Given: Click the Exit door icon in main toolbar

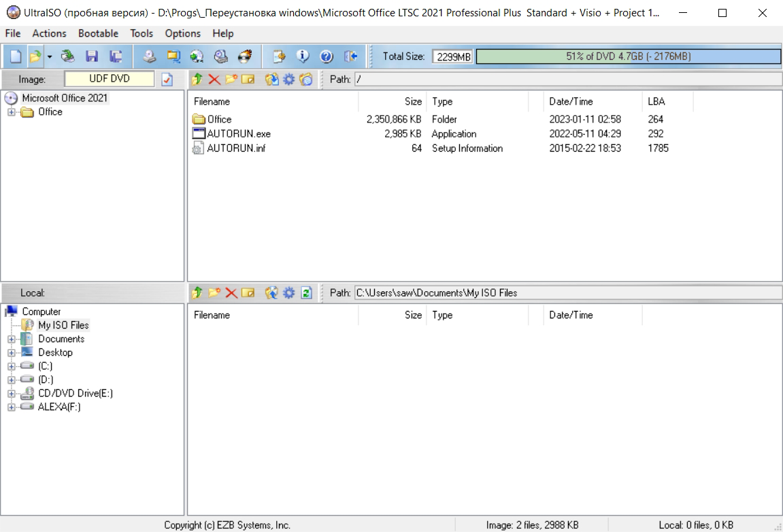Looking at the screenshot, I should click(x=350, y=56).
